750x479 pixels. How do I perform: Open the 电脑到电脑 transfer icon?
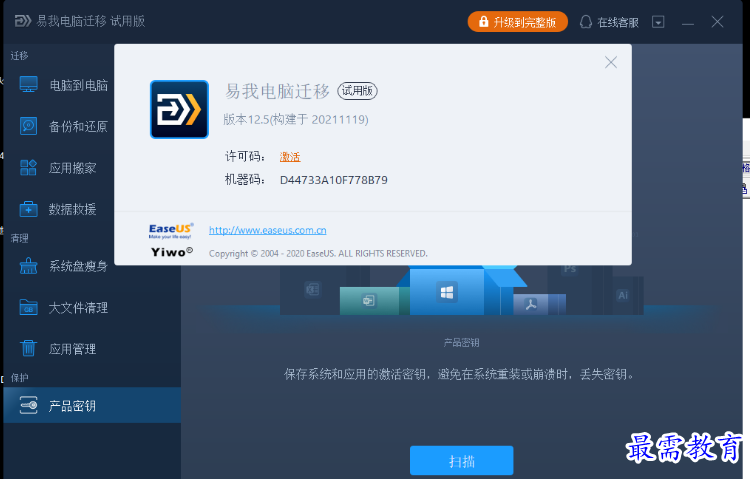tap(29, 85)
